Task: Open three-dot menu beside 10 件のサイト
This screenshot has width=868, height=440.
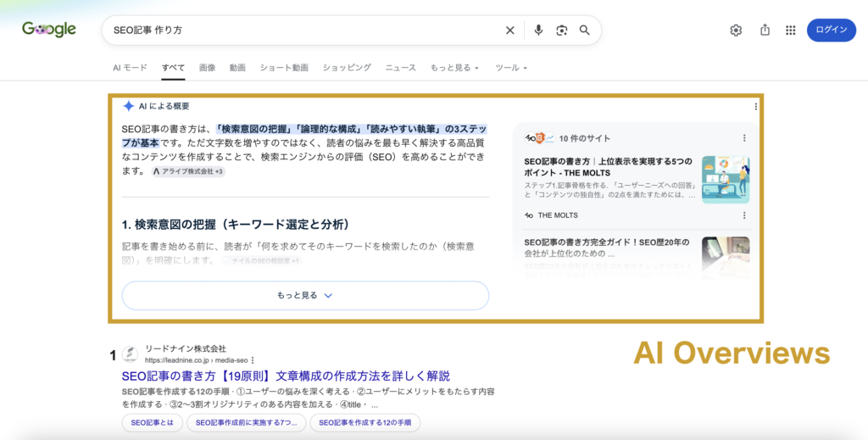Action: 744,138
